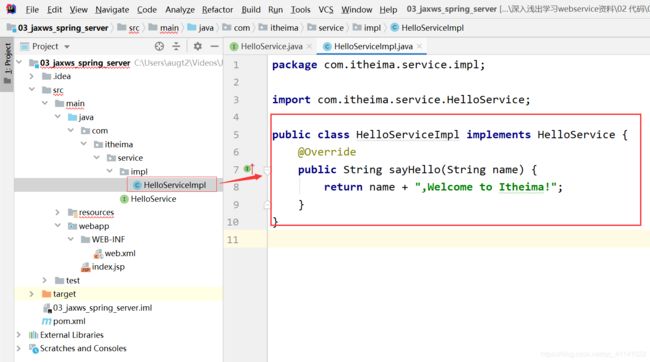Image resolution: width=650 pixels, height=362 pixels.
Task: Collapse the com package arrow
Action: (70, 130)
